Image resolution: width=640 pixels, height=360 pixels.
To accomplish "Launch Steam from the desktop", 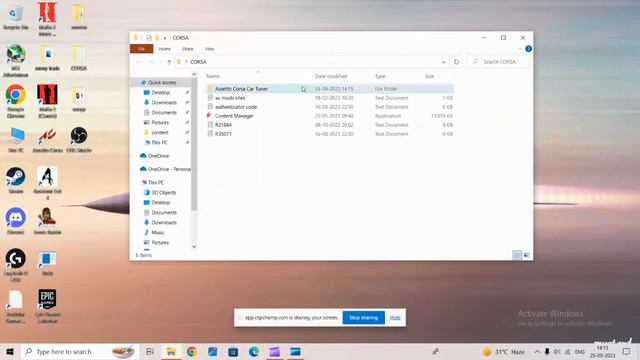I will [x=16, y=180].
